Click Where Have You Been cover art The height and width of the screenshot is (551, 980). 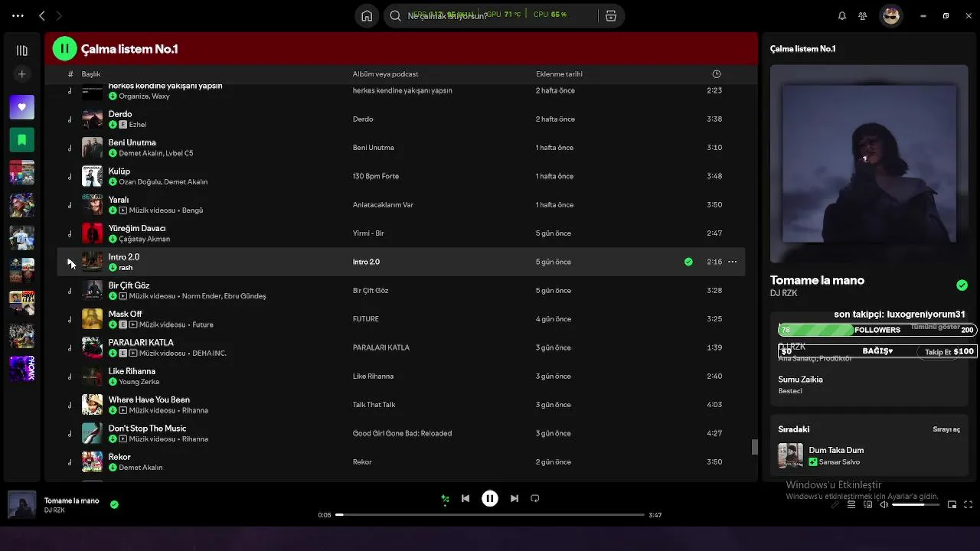(x=92, y=405)
